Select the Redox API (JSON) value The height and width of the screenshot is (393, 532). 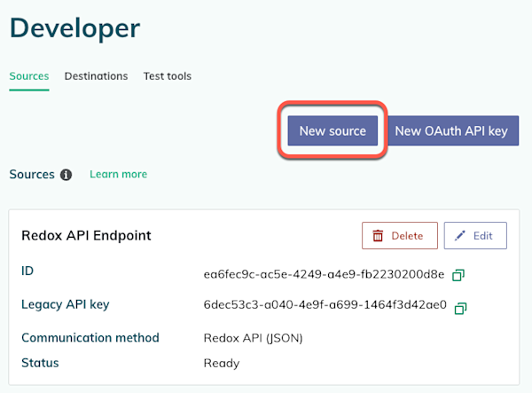pyautogui.click(x=253, y=338)
